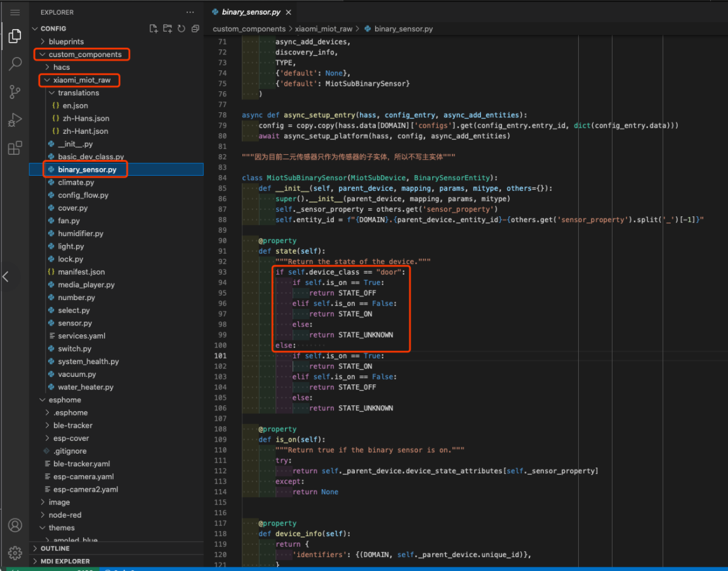Open the Search view icon

click(15, 63)
